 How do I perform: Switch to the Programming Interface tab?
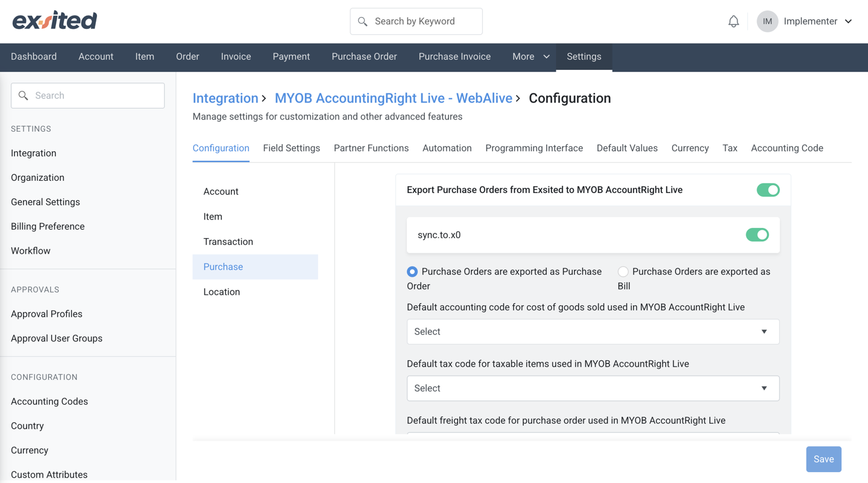coord(534,148)
